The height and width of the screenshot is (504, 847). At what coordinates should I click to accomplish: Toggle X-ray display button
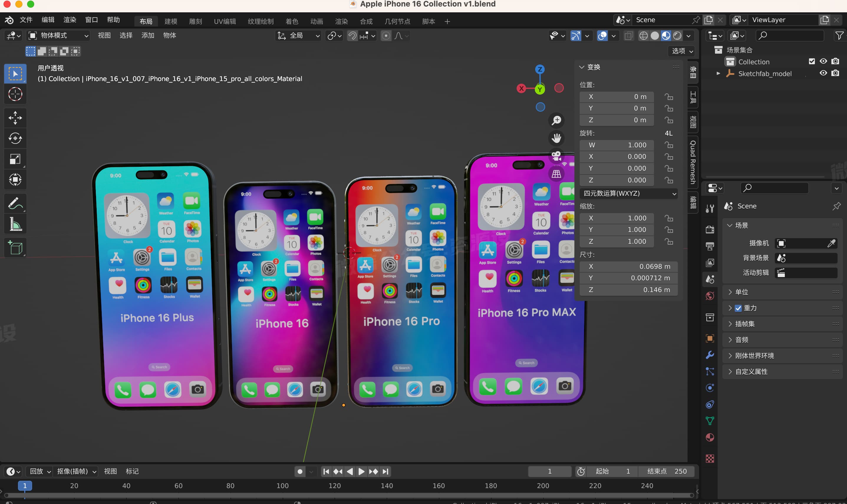(628, 36)
